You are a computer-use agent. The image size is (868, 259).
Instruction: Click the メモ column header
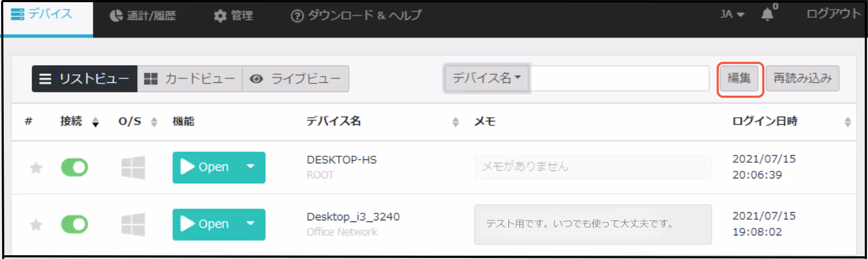click(485, 121)
